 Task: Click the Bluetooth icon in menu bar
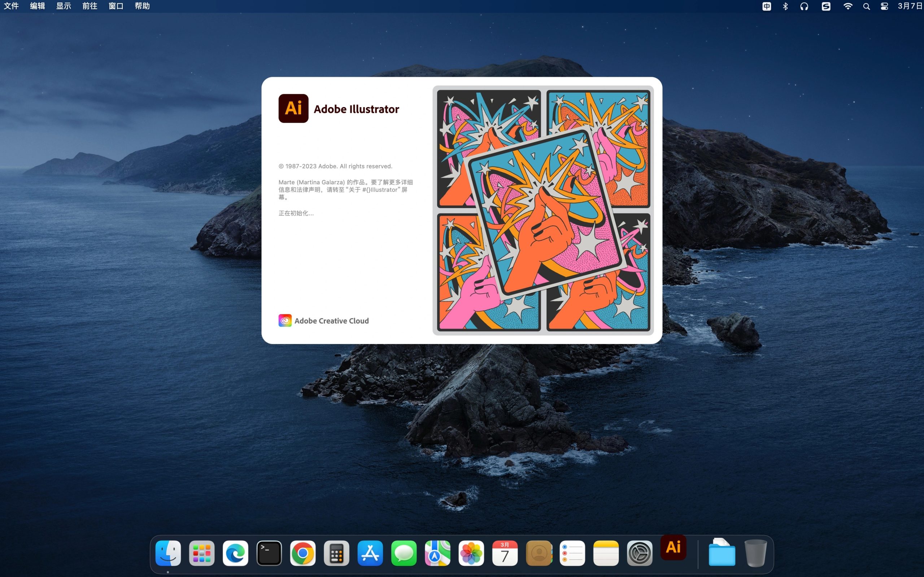782,7
